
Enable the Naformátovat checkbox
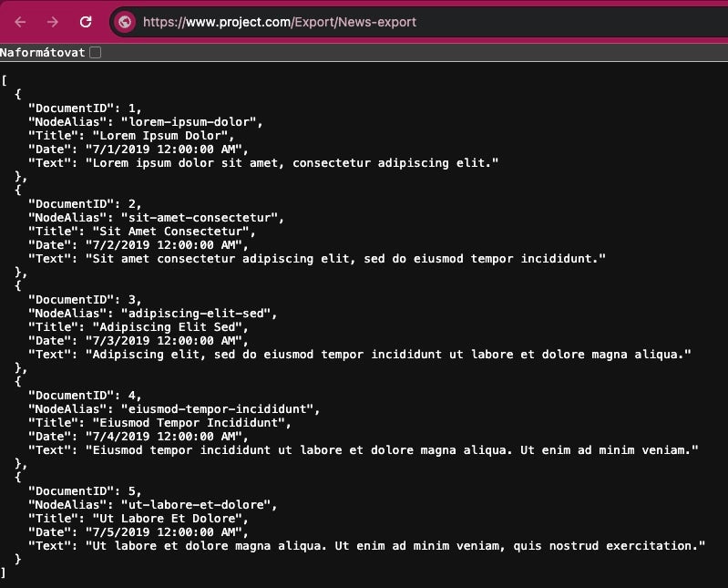tap(95, 53)
